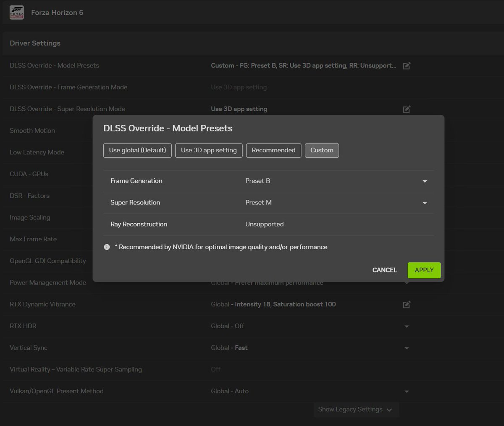
Task: Open Vertical Sync dropdown arrow
Action: [407, 348]
